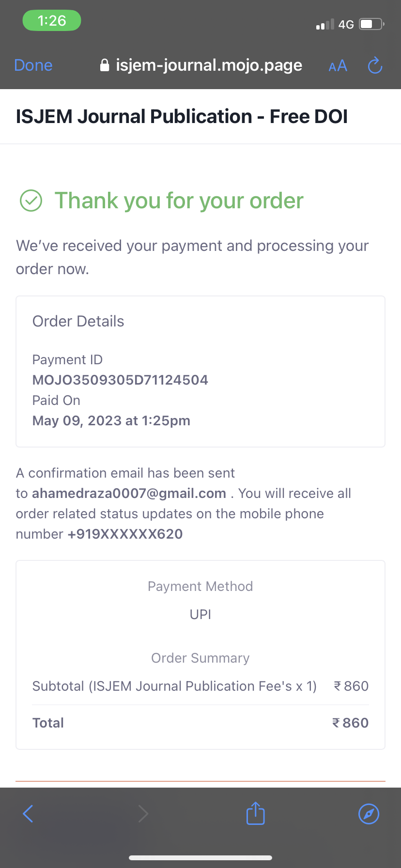Tap the browser forward arrow
The image size is (401, 868).
(143, 814)
